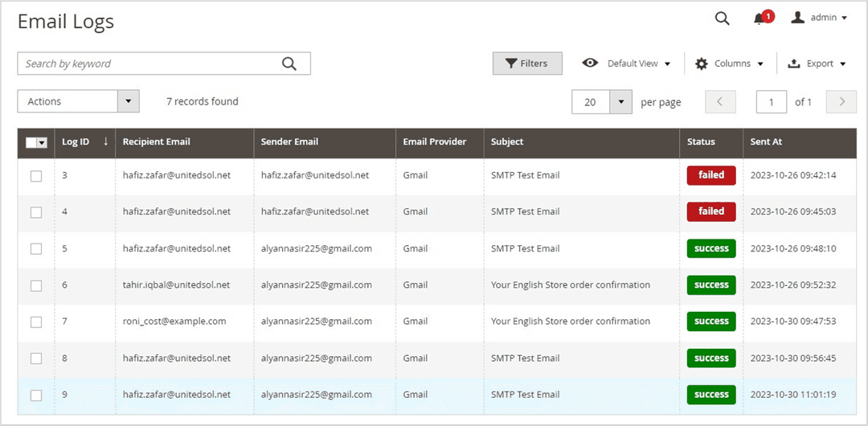Click the Export upload icon

[x=793, y=63]
